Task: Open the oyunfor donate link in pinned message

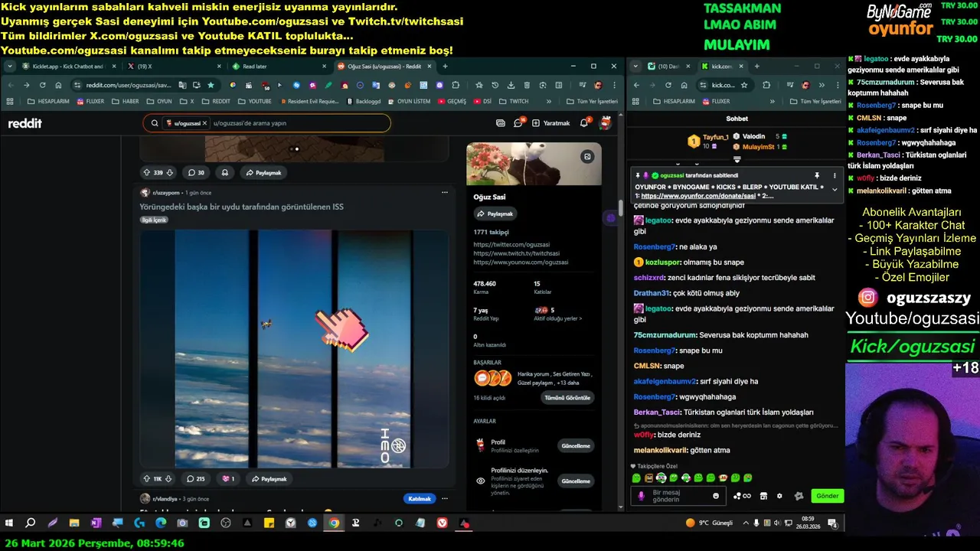Action: click(x=698, y=196)
